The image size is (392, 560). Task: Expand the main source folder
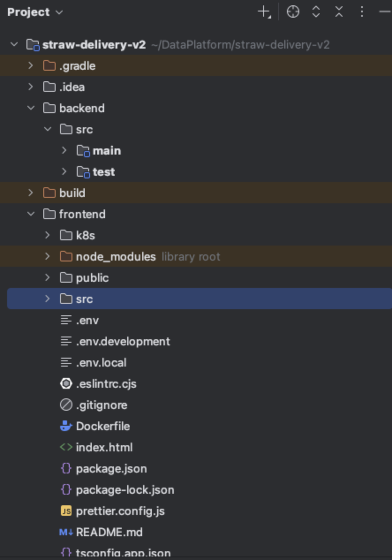(64, 151)
